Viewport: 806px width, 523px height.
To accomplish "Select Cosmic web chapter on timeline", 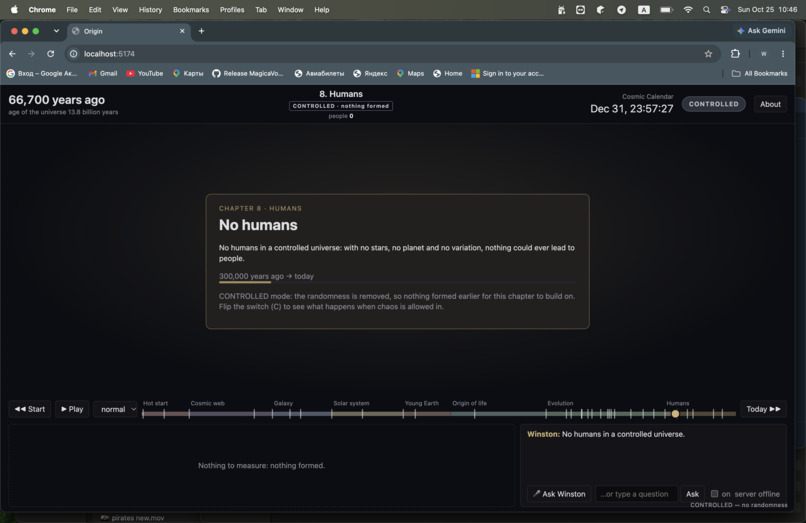I will pos(208,403).
